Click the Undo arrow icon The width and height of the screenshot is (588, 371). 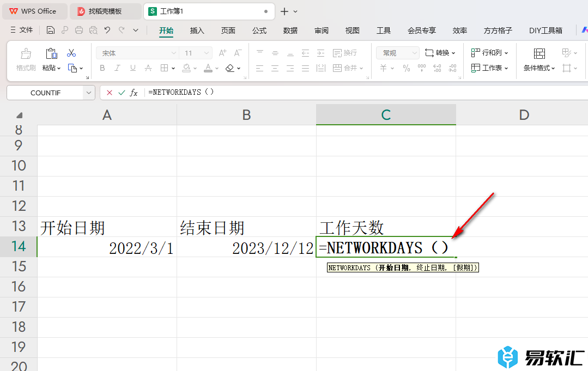click(x=107, y=30)
